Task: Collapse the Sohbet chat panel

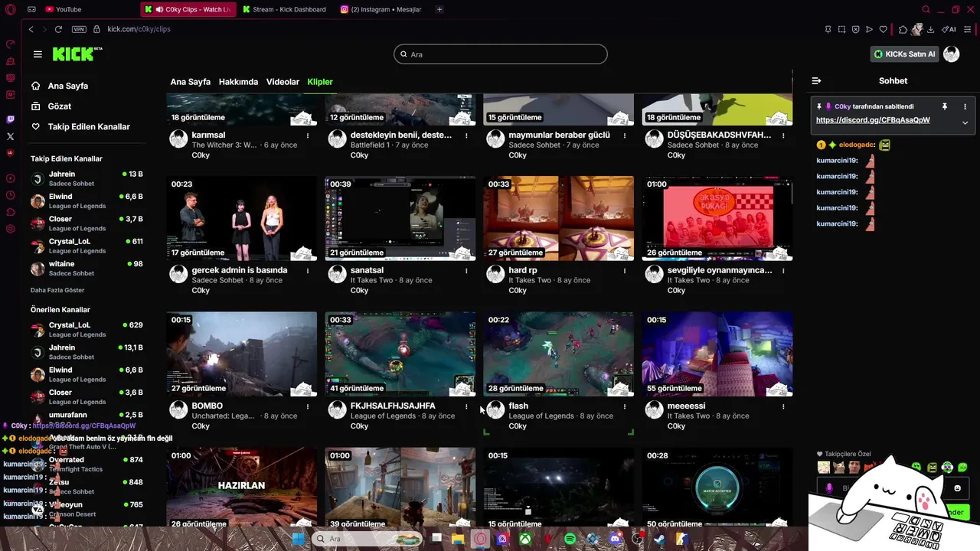Action: coord(816,80)
